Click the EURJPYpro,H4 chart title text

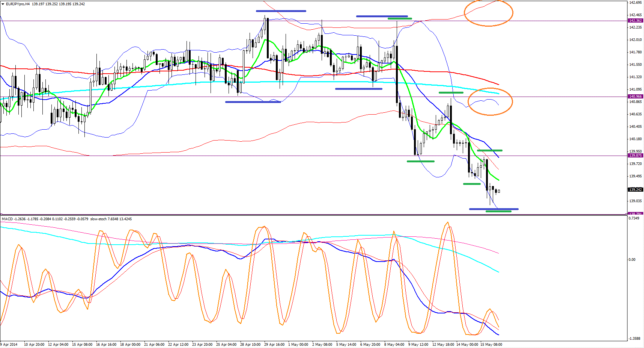(18, 4)
